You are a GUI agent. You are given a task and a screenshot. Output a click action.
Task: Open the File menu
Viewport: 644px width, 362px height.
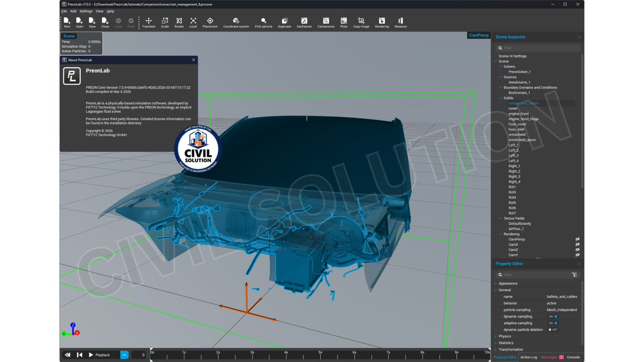[x=64, y=11]
